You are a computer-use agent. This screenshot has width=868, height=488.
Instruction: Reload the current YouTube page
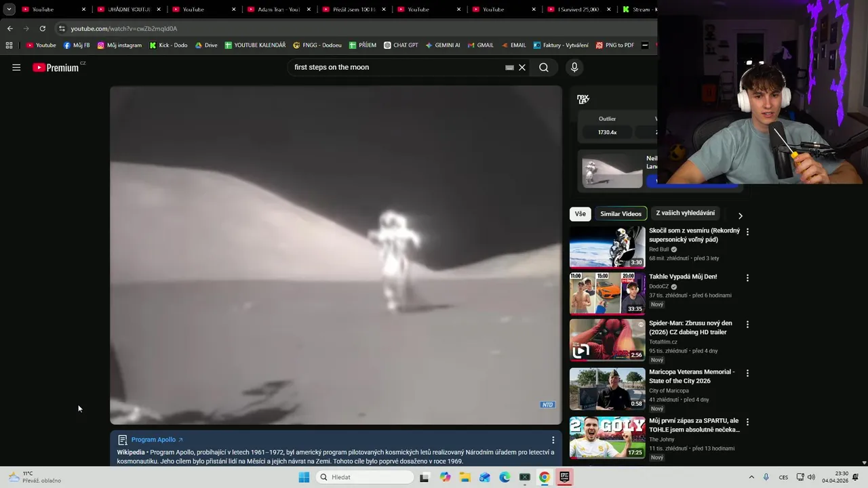click(x=42, y=28)
